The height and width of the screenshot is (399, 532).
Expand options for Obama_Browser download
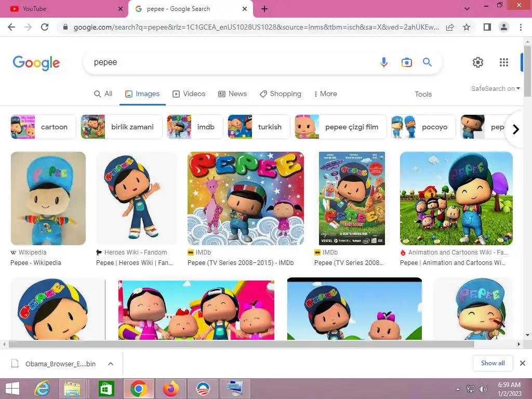point(111,364)
